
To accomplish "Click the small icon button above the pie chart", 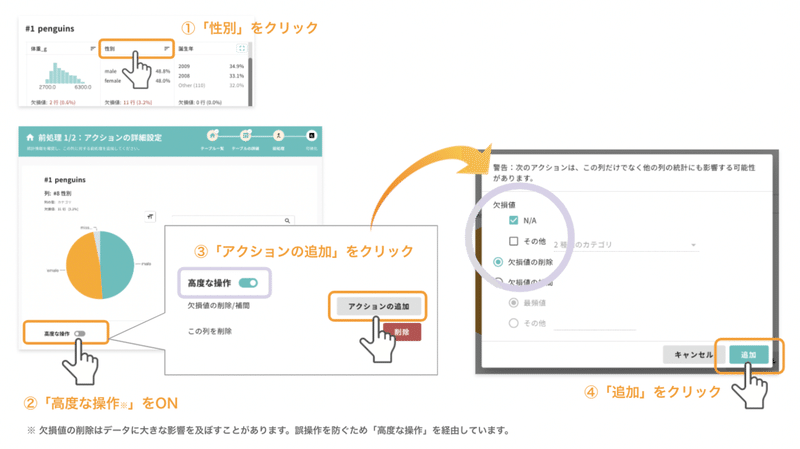I will pyautogui.click(x=150, y=216).
